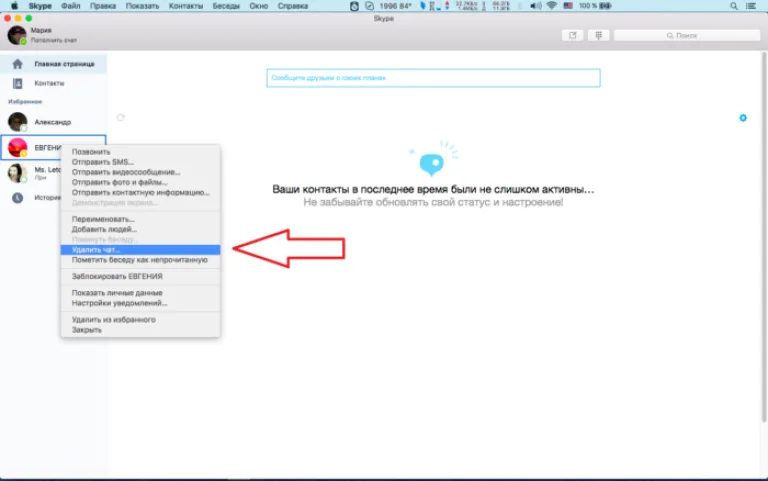Click the vertical scrollbar on right
768x481 pixels.
764,238
